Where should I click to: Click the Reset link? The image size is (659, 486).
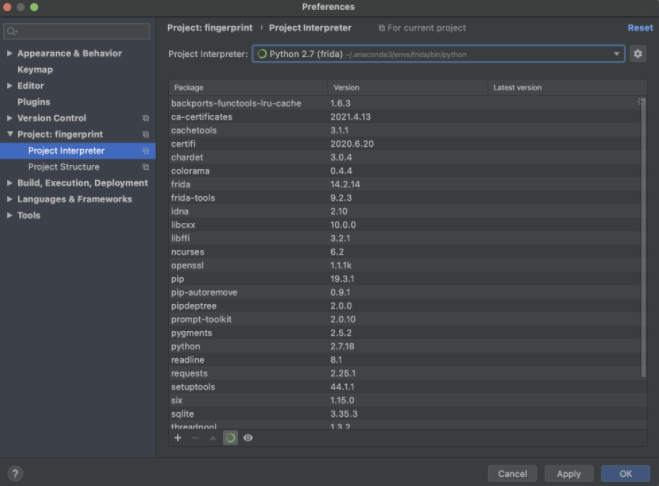pyautogui.click(x=640, y=28)
